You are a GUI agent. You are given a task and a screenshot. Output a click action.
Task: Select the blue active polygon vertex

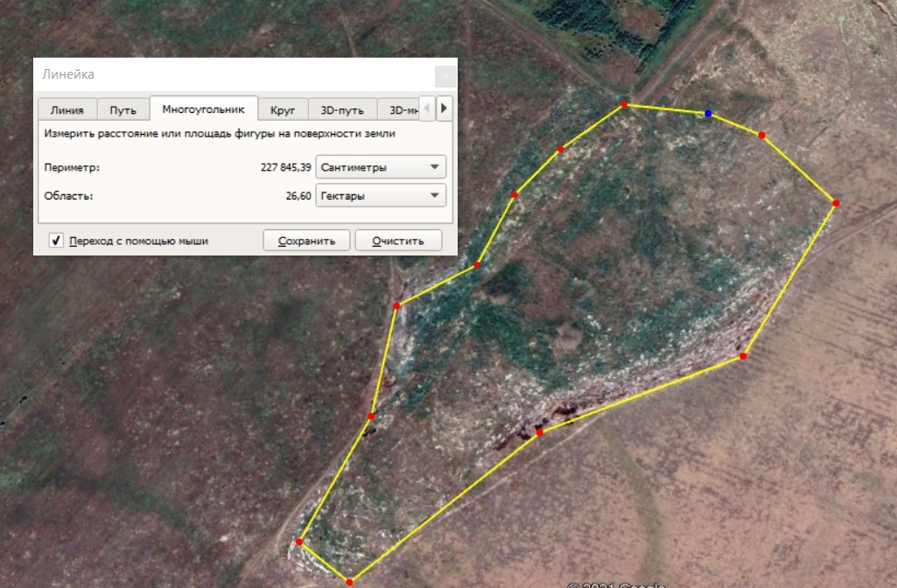click(708, 113)
